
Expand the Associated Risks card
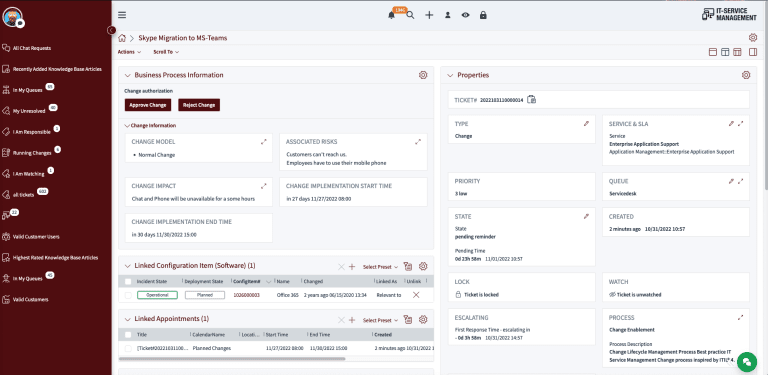418,141
